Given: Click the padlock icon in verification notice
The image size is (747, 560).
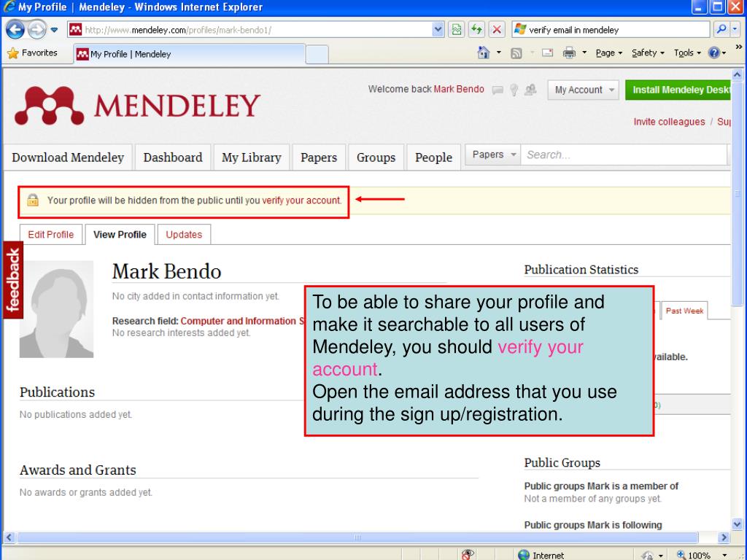Looking at the screenshot, I should click(33, 200).
